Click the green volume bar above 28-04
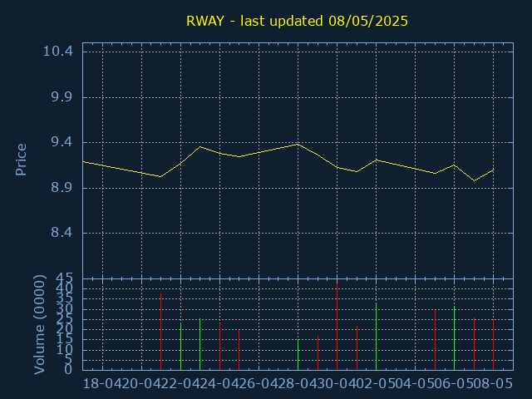The image size is (532, 399). point(298,355)
